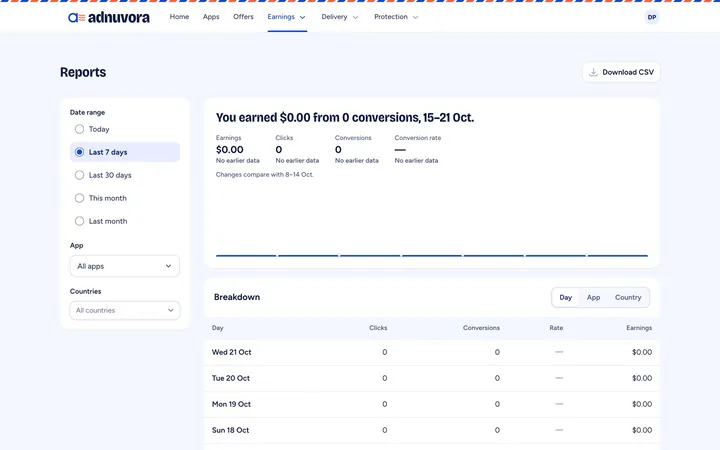The height and width of the screenshot is (450, 720).
Task: Switch breakdown to App tab
Action: pos(593,298)
